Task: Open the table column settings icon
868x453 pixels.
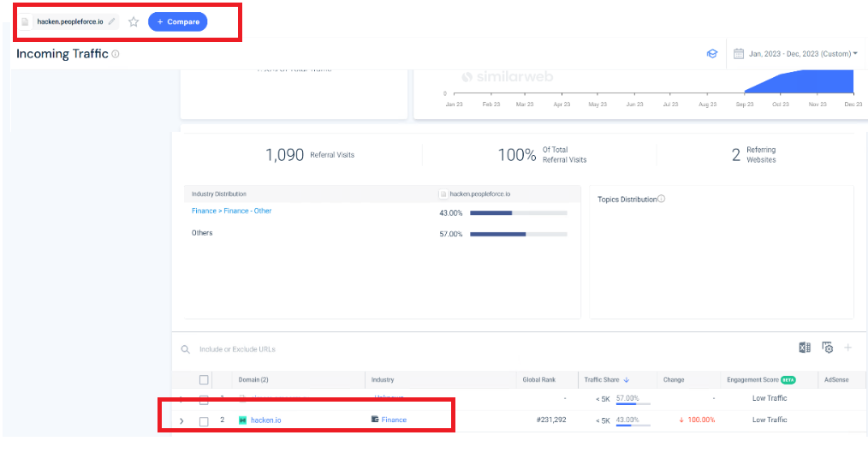Action: (x=828, y=347)
